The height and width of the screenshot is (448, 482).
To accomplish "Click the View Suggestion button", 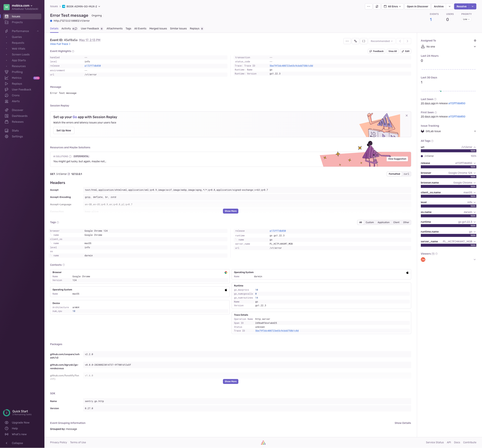I will point(397,159).
